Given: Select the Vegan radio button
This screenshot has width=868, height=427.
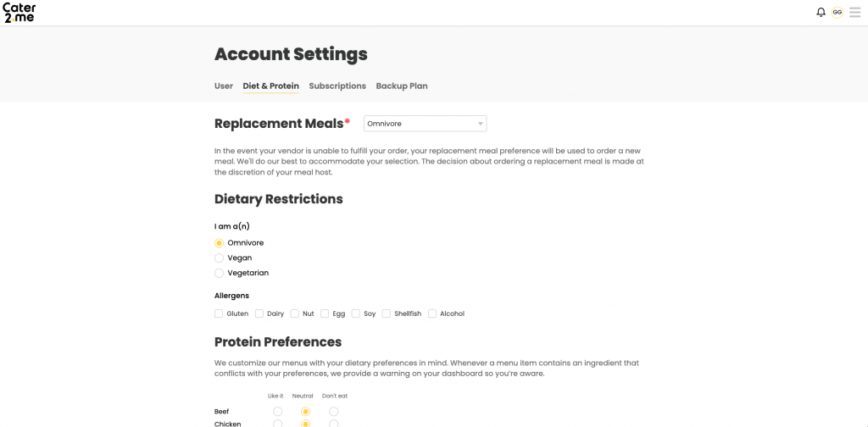Looking at the screenshot, I should (x=219, y=258).
